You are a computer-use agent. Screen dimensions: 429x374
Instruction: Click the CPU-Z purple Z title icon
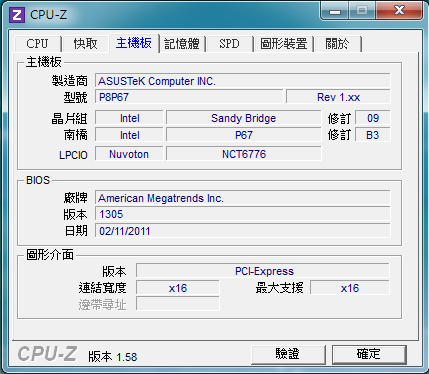tap(17, 15)
